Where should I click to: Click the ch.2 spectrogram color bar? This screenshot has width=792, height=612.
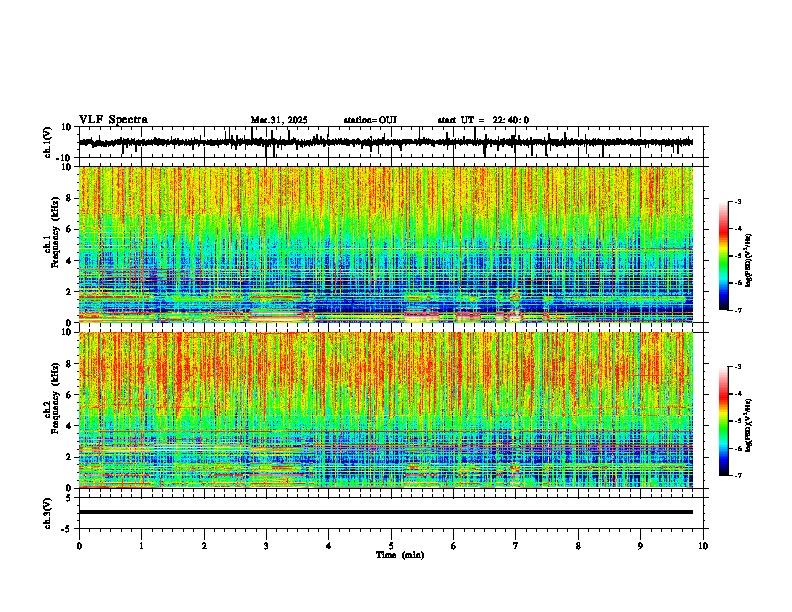[x=723, y=421]
